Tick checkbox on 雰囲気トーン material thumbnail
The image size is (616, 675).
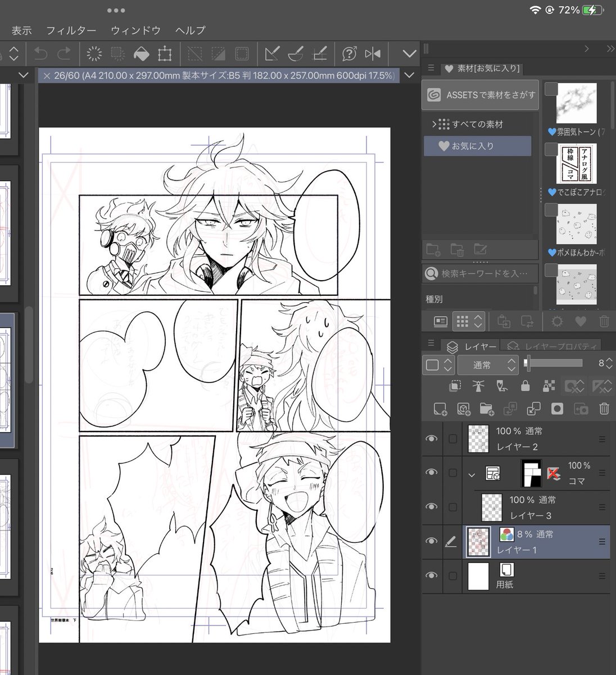point(551,88)
